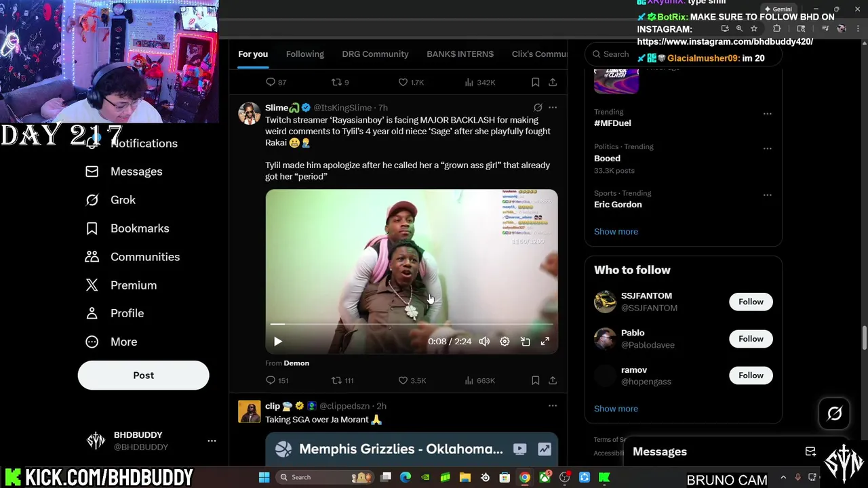
Task: Open options for #MFDuel trend
Action: click(767, 113)
